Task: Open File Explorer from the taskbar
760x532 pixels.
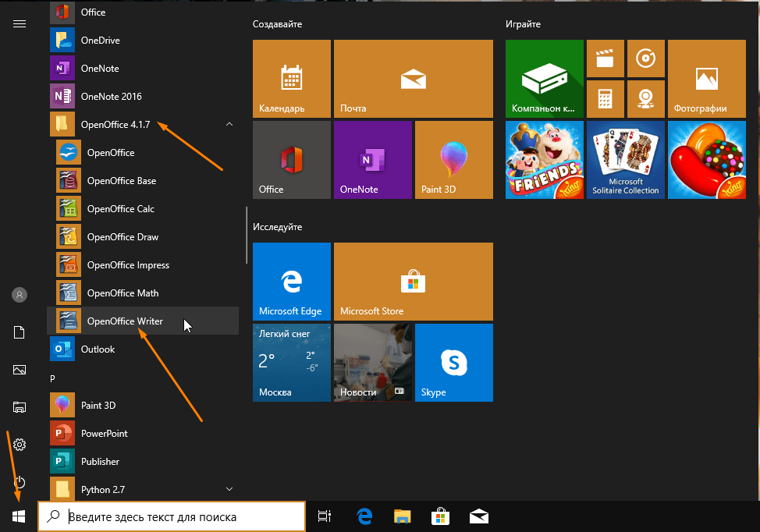Action: coord(403,516)
